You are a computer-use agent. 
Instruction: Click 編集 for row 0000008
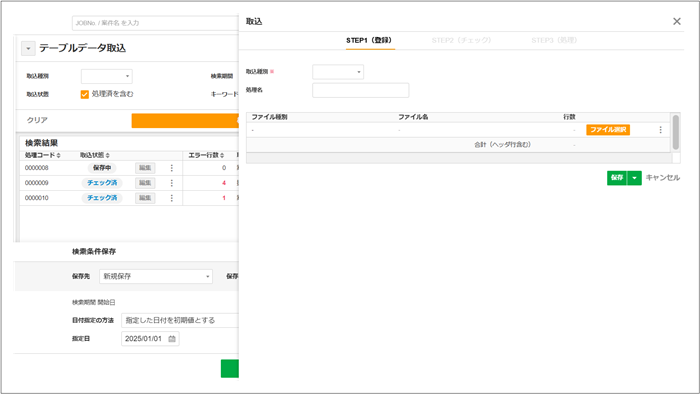[145, 168]
